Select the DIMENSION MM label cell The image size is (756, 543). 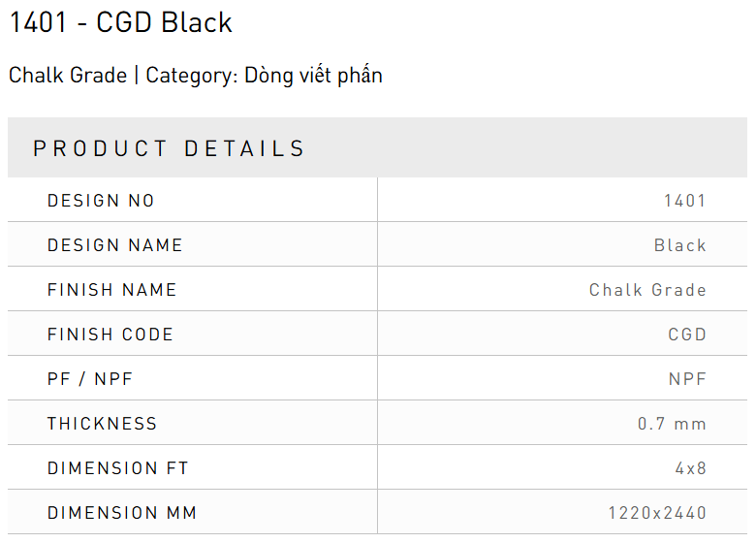pyautogui.click(x=122, y=513)
